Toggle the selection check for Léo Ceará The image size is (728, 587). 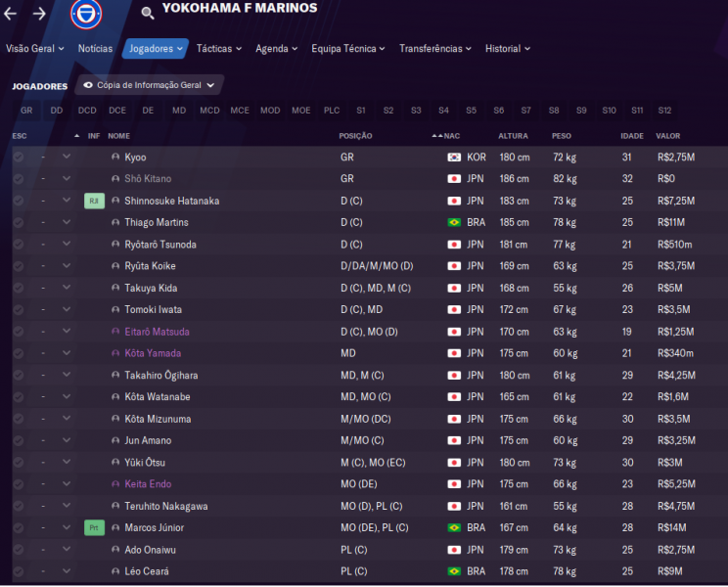(x=19, y=571)
